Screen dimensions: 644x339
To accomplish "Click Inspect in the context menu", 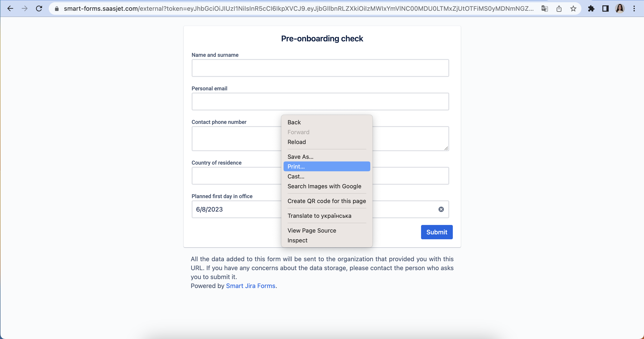I will coord(297,240).
